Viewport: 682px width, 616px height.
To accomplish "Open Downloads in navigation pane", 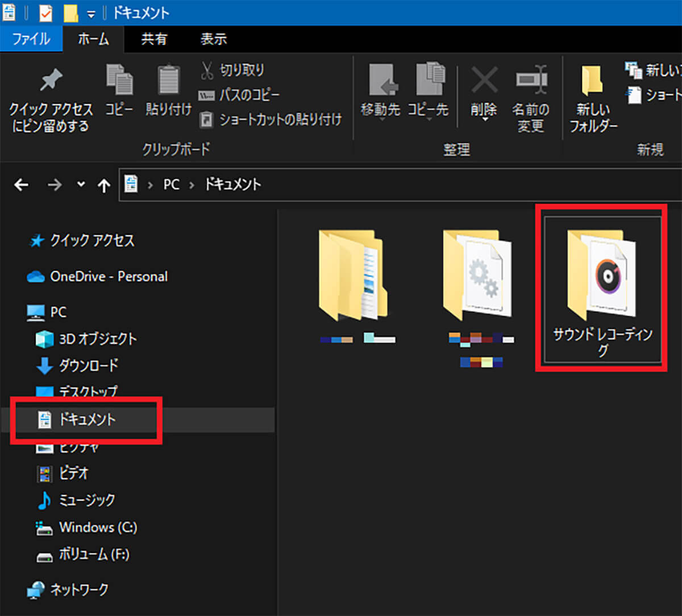I will click(77, 365).
